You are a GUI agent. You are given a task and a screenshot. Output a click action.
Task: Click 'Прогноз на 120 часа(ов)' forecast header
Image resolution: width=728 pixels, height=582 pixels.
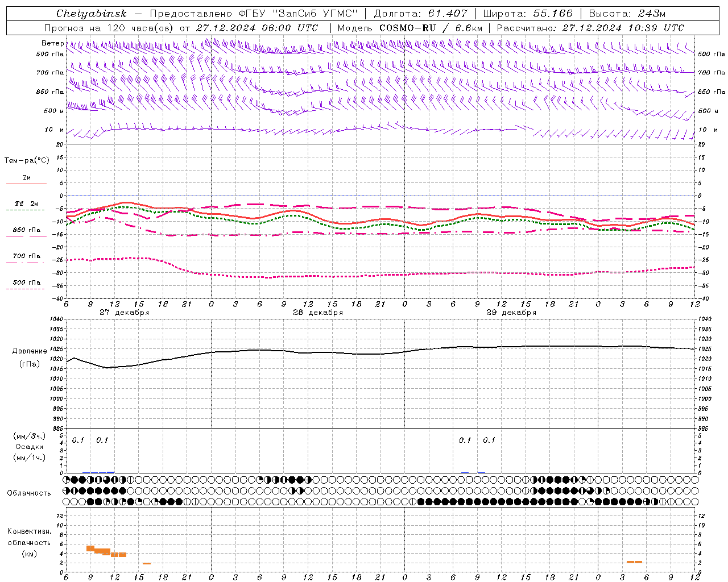pyautogui.click(x=110, y=28)
